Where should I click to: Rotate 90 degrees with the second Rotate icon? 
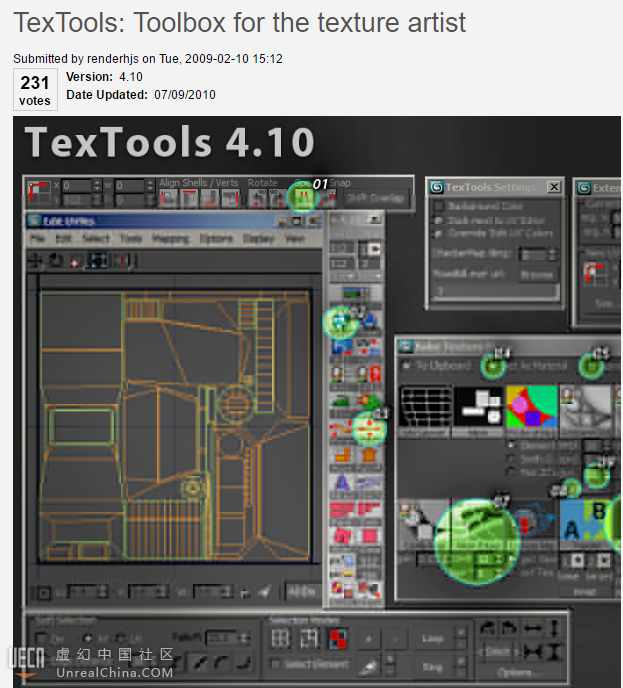276,198
